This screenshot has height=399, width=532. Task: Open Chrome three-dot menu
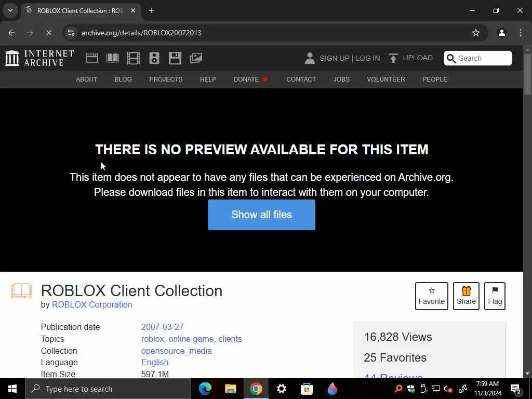pos(521,33)
